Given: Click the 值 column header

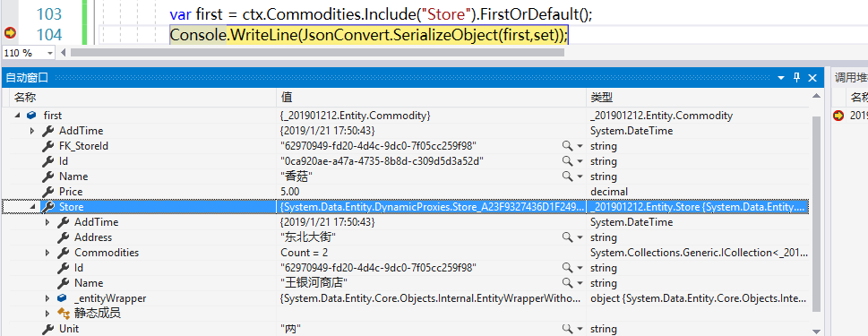Looking at the screenshot, I should pyautogui.click(x=431, y=98).
